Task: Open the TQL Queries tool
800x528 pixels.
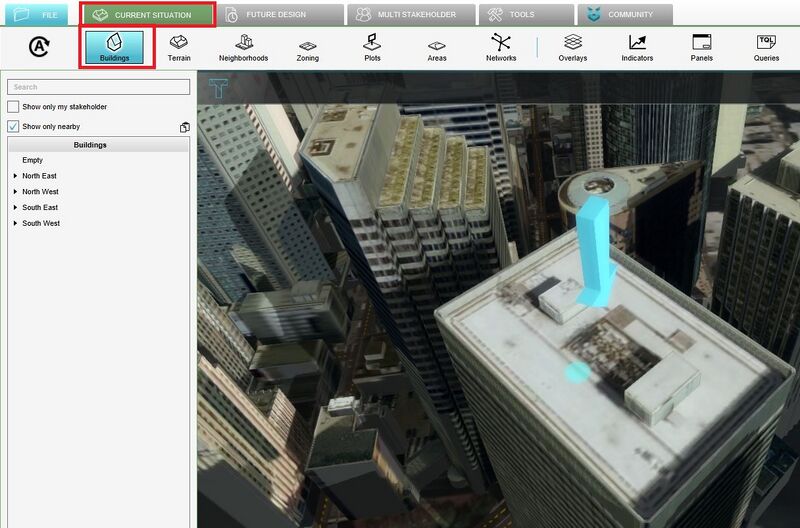Action: coord(766,48)
